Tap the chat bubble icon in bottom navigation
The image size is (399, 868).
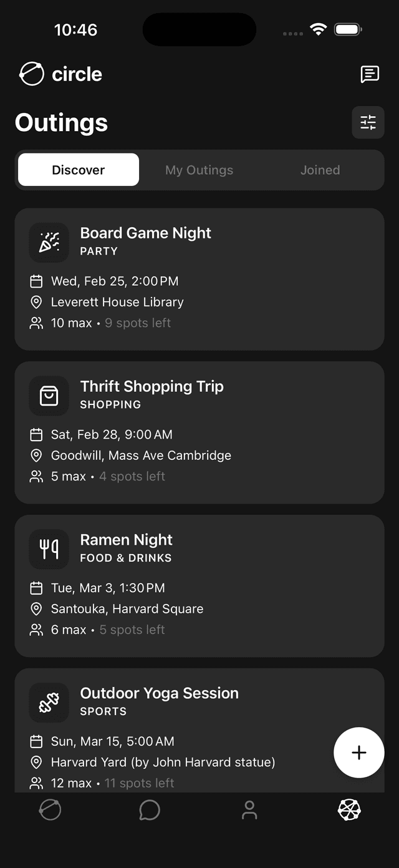tap(150, 810)
